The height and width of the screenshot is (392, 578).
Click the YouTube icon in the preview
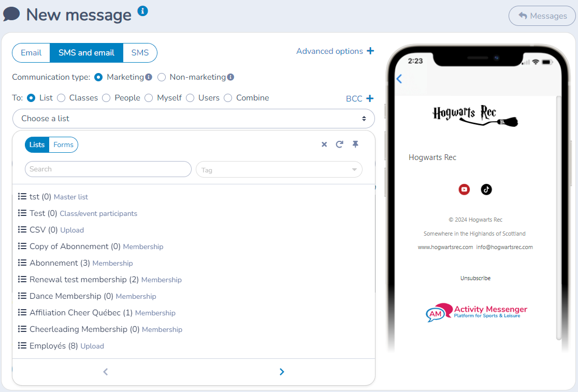pos(464,190)
